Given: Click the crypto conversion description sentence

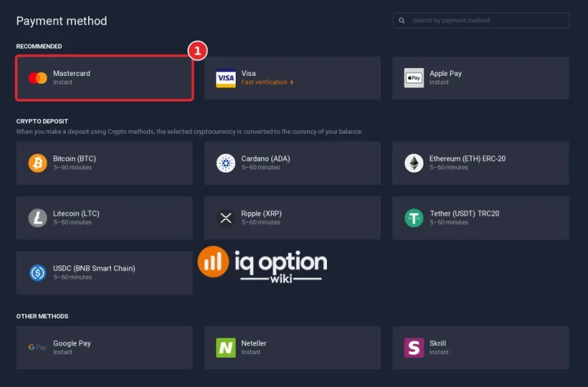Looking at the screenshot, I should pos(189,132).
